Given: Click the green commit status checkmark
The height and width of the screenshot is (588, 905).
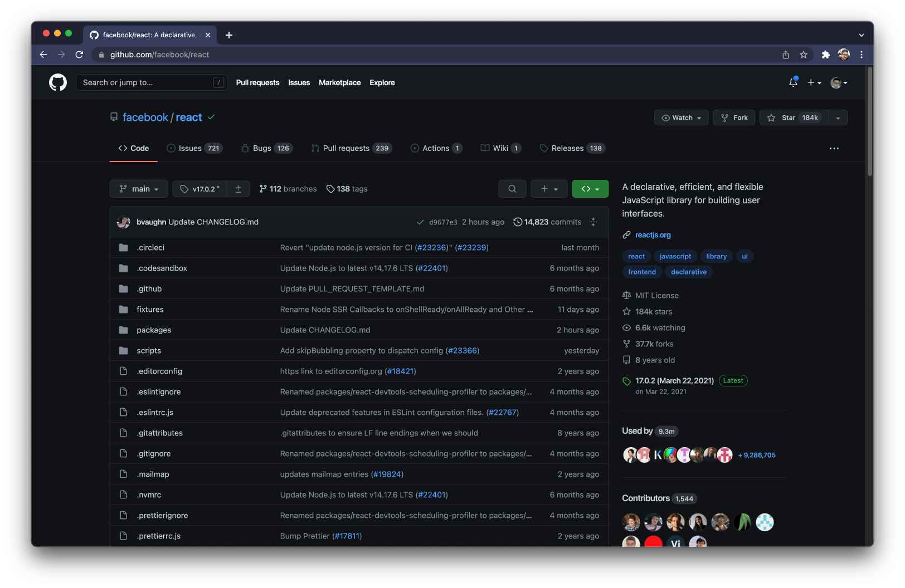Looking at the screenshot, I should click(x=420, y=222).
